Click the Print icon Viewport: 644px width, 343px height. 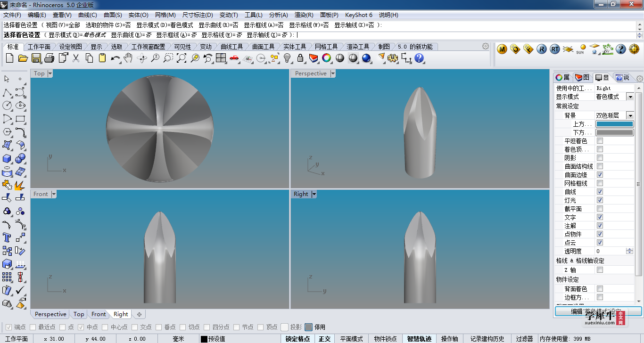pos(49,58)
